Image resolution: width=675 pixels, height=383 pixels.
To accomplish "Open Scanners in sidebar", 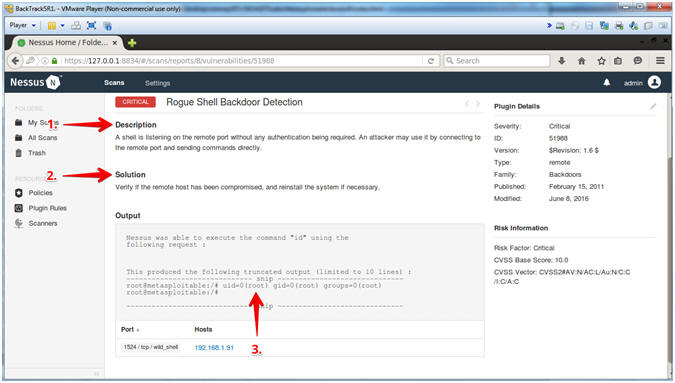I will click(43, 223).
